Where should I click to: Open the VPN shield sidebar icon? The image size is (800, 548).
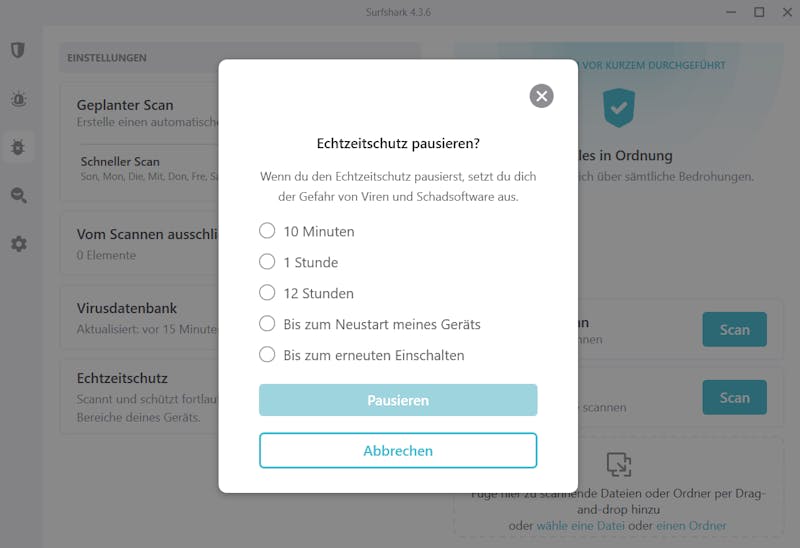[18, 50]
